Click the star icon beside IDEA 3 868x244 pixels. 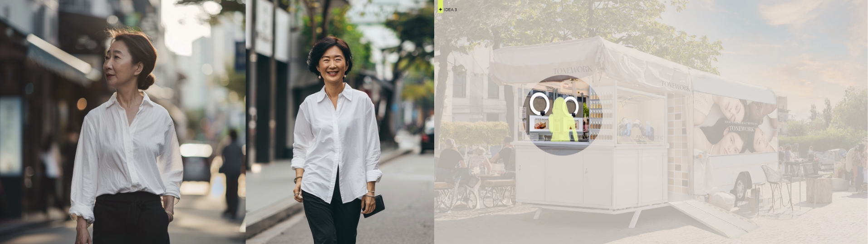point(440,10)
